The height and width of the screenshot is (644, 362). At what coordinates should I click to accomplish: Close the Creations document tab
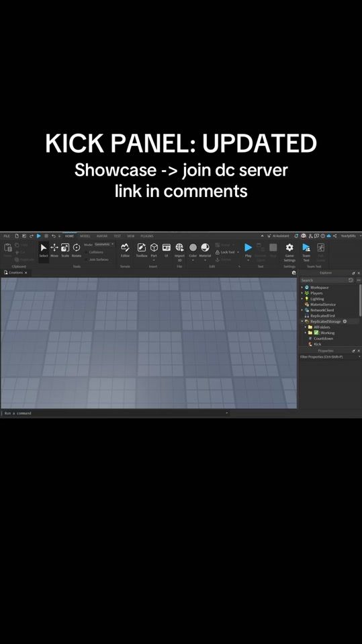point(26,272)
